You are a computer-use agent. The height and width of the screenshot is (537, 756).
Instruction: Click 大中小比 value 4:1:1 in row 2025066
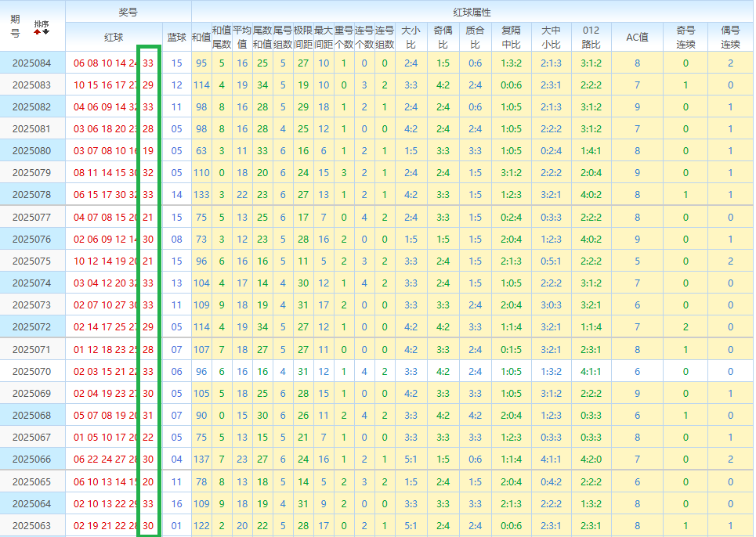pyautogui.click(x=551, y=460)
